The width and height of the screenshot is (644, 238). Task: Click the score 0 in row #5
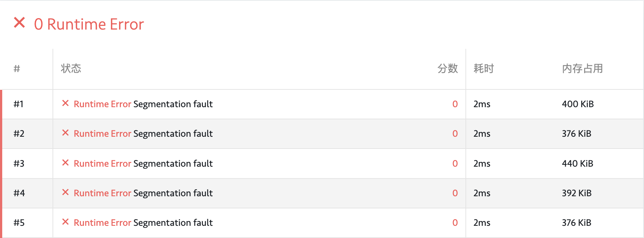point(455,222)
